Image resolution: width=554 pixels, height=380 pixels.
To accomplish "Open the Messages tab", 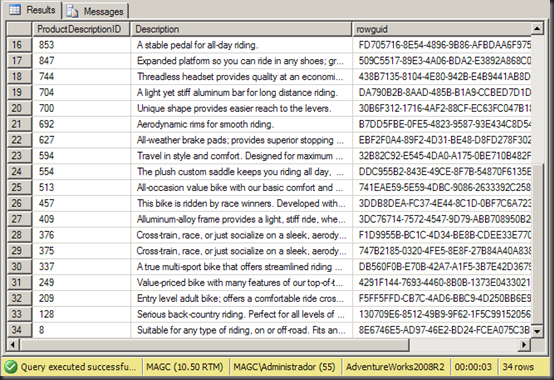I will click(x=96, y=11).
